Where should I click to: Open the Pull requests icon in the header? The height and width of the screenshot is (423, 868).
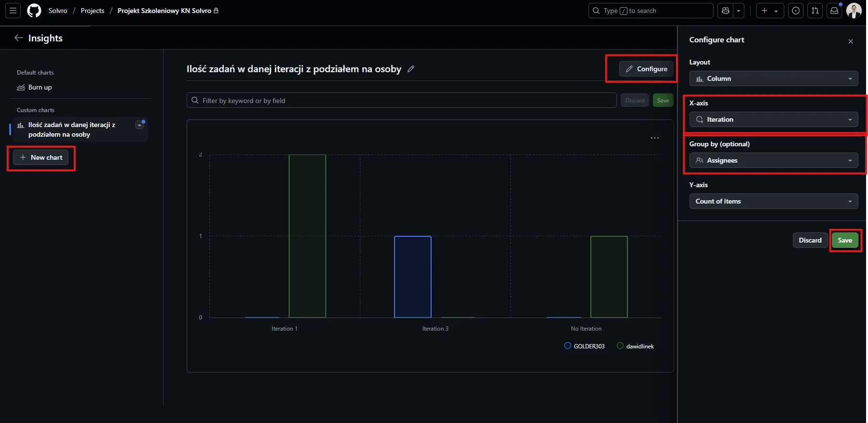(x=815, y=11)
